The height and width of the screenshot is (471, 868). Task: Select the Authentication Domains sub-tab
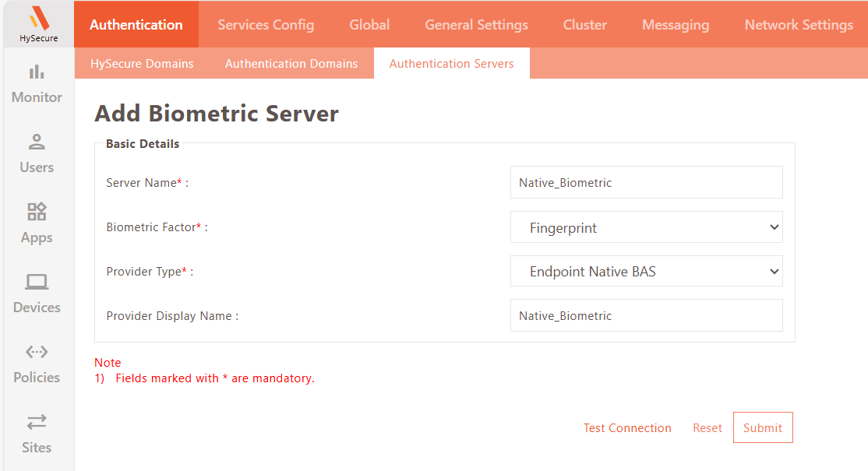pos(291,64)
